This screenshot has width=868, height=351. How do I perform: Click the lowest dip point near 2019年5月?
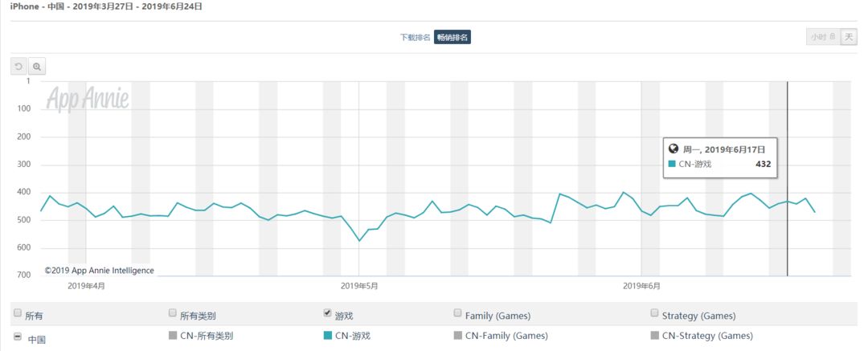click(x=359, y=240)
